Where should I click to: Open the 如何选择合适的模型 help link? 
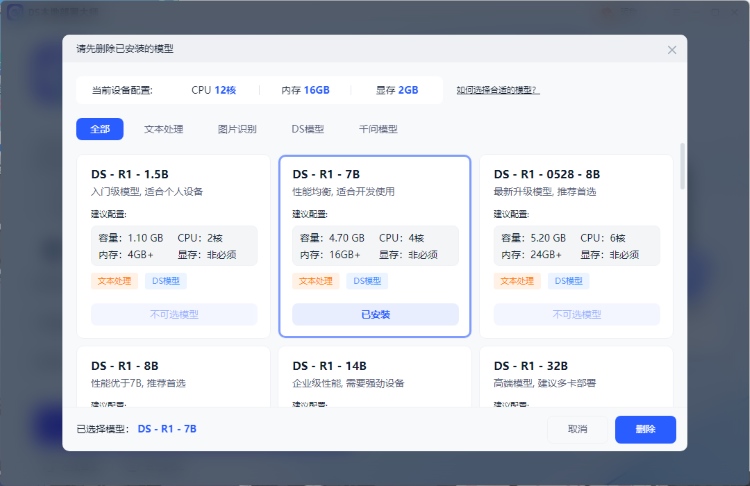coord(497,90)
